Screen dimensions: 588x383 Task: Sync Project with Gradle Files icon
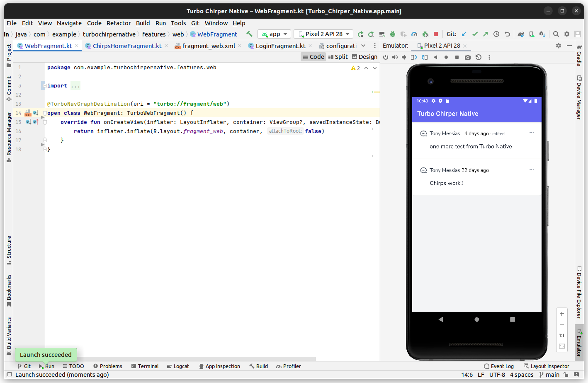pos(521,34)
